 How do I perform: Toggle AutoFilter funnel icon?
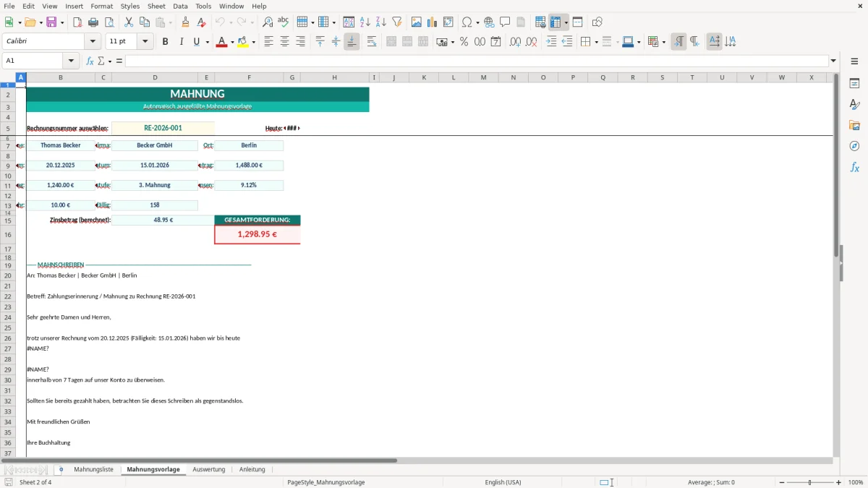[x=396, y=22]
